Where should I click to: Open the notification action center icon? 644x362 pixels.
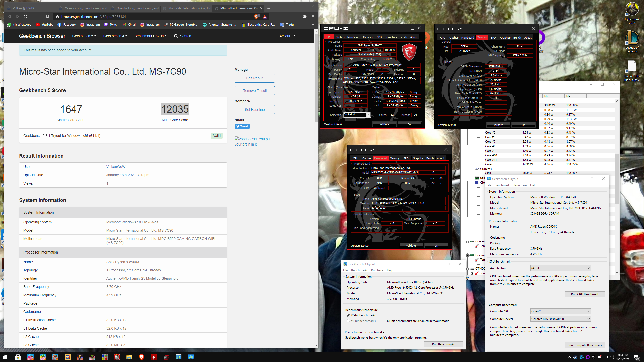point(636,357)
